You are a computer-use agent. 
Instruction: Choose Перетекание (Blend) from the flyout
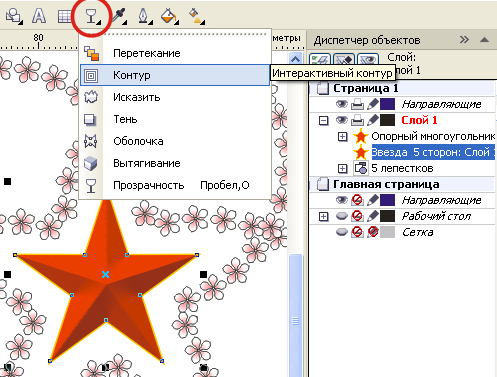pyautogui.click(x=175, y=53)
